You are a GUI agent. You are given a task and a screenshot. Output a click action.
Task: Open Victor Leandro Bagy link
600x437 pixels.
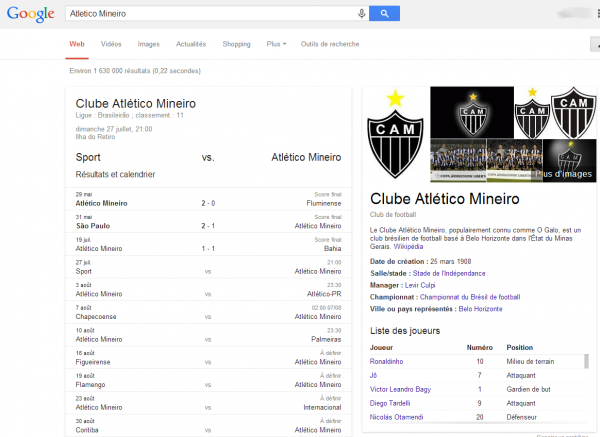[400, 389]
